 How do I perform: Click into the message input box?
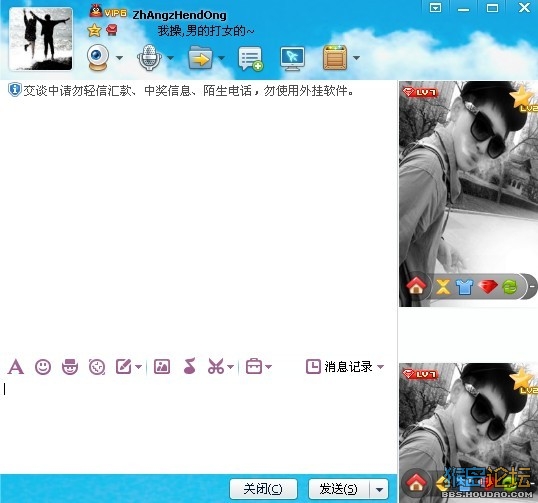coord(198,425)
